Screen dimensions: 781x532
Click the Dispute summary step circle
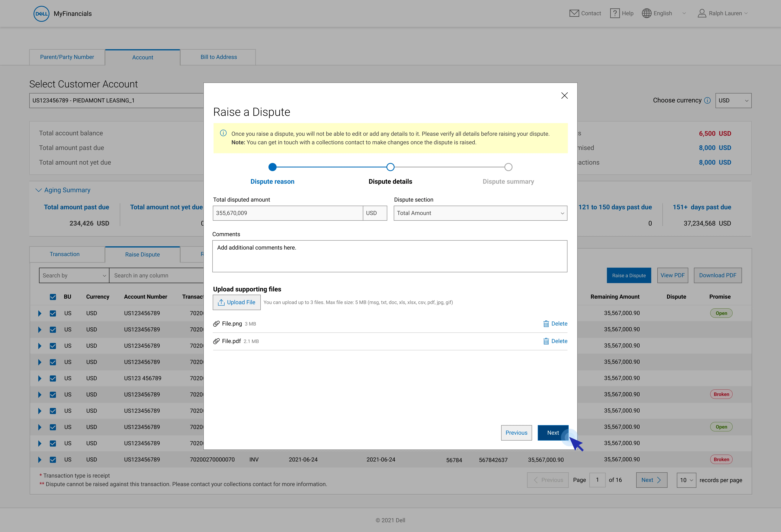[508, 167]
